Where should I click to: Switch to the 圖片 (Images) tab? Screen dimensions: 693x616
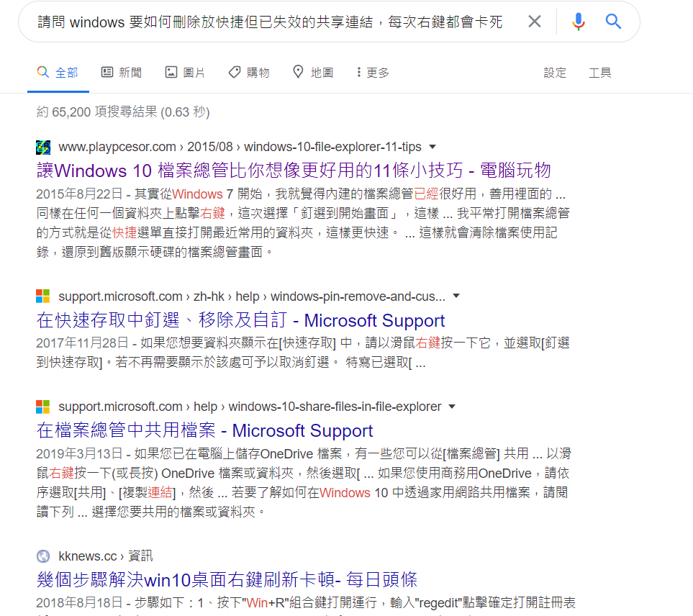[x=185, y=73]
